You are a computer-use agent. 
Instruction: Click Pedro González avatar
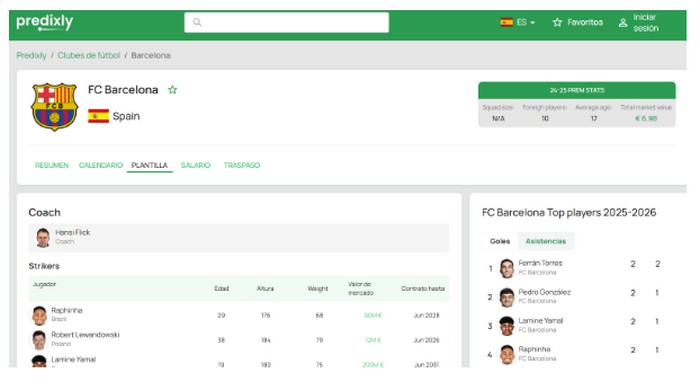click(x=507, y=297)
